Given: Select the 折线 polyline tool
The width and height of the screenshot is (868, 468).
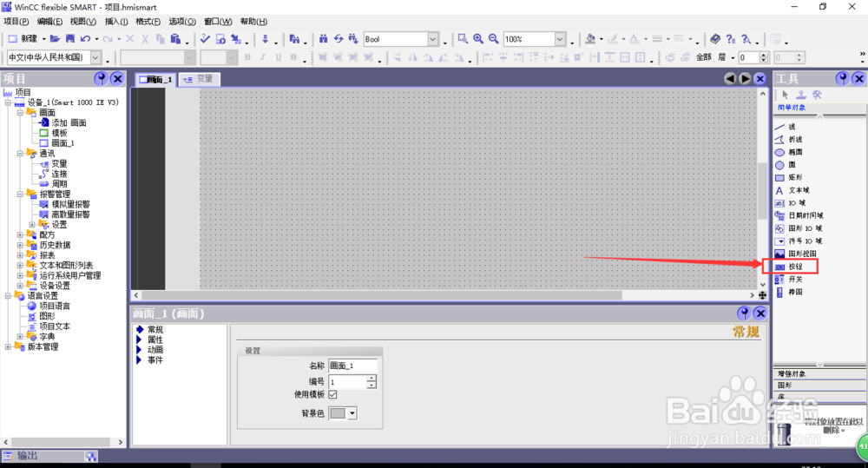Looking at the screenshot, I should (x=795, y=140).
